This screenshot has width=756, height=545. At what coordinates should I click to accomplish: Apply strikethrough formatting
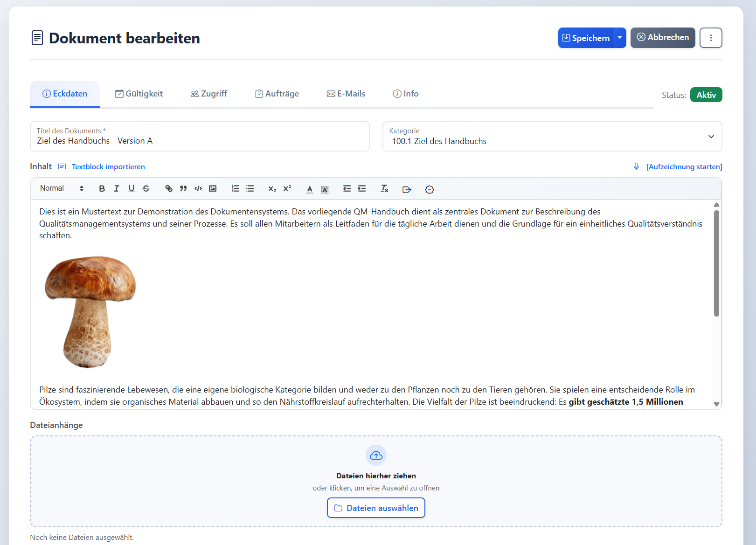click(x=146, y=188)
